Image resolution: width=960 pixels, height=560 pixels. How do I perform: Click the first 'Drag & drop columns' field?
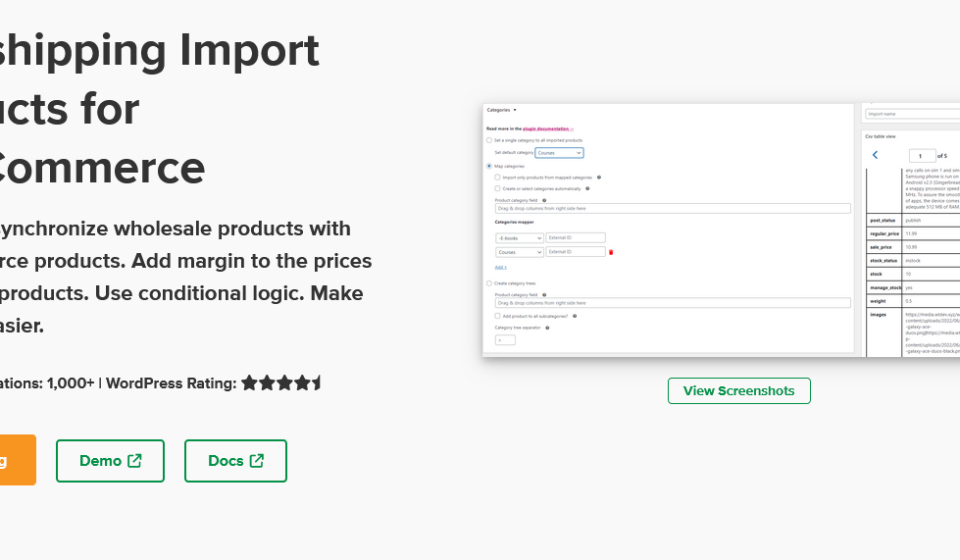[x=672, y=209]
